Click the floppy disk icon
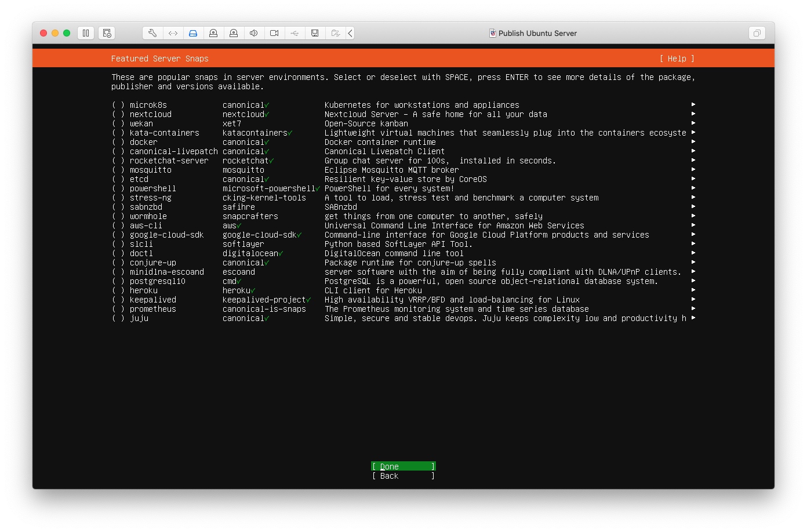 315,33
